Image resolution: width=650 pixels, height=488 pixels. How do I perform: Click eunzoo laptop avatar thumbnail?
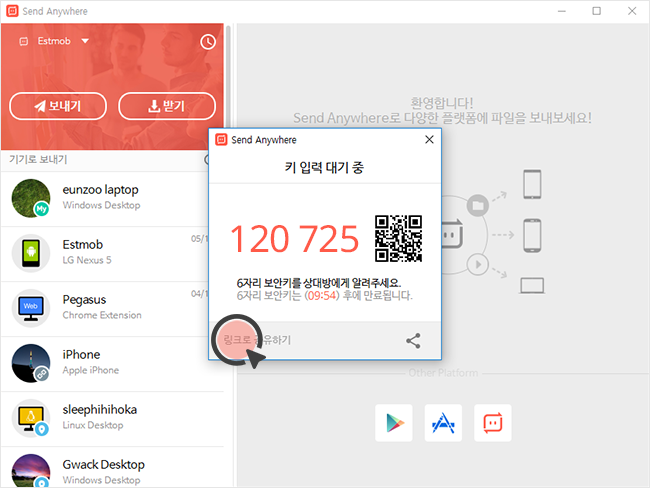coord(31,198)
